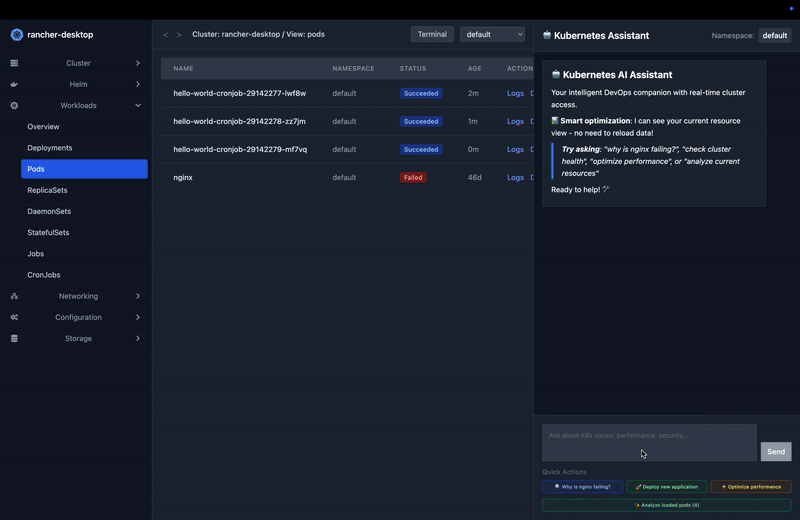Viewport: 800px width, 520px height.
Task: Click the rancher-desktop cluster title
Action: click(60, 35)
